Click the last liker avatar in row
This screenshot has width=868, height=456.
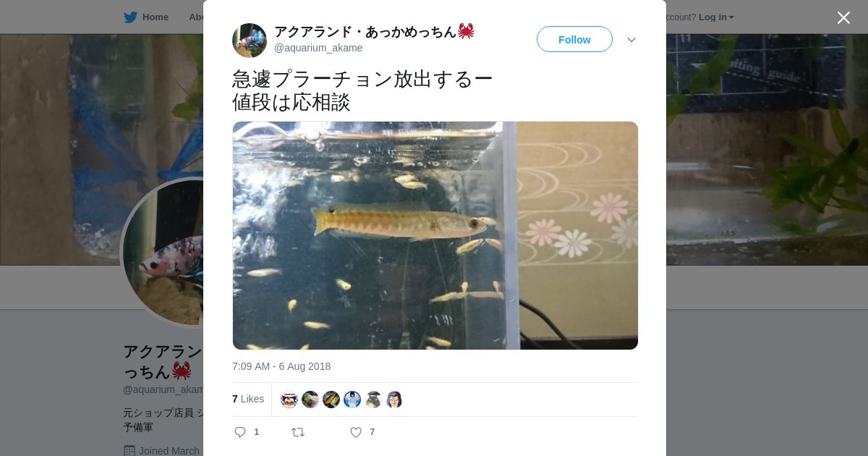[394, 400]
